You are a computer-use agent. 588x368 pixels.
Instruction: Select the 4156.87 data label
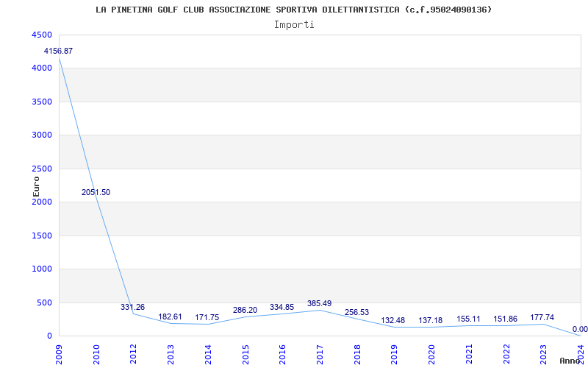(58, 51)
